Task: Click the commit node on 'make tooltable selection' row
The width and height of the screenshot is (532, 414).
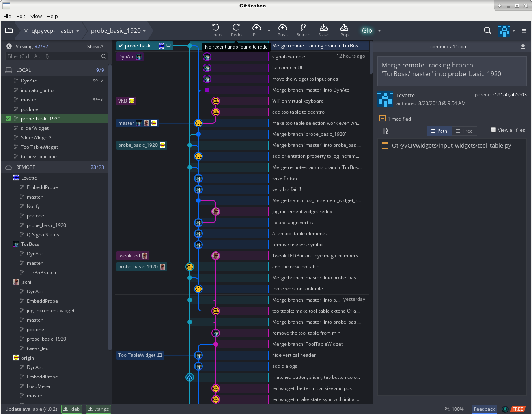Action: 198,123
